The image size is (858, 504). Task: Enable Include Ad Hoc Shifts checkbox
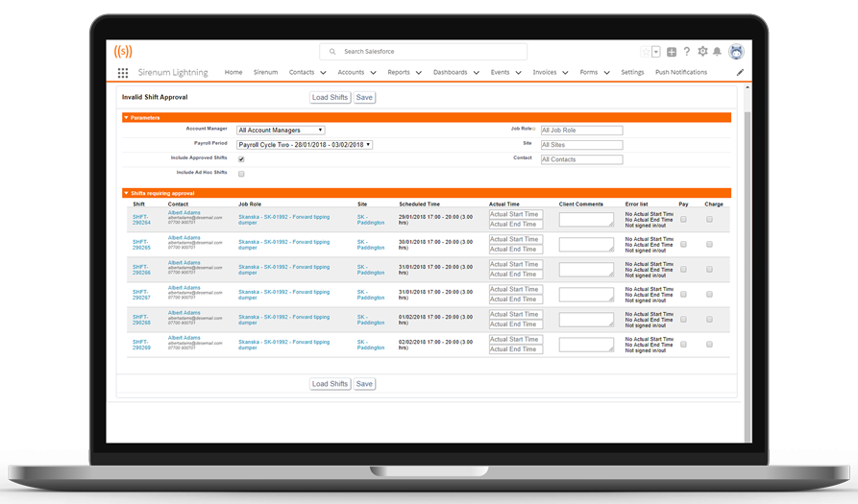tap(241, 174)
